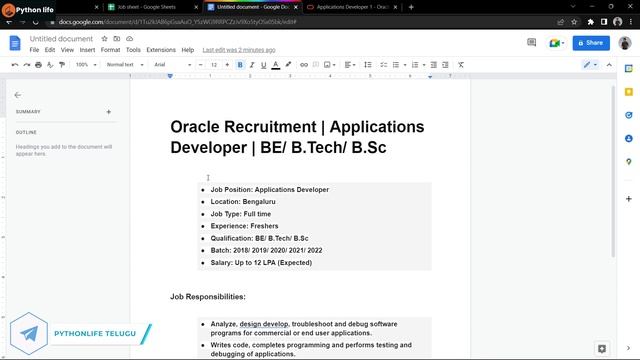The image size is (640, 360).
Task: Open the text color picker
Action: point(276,65)
